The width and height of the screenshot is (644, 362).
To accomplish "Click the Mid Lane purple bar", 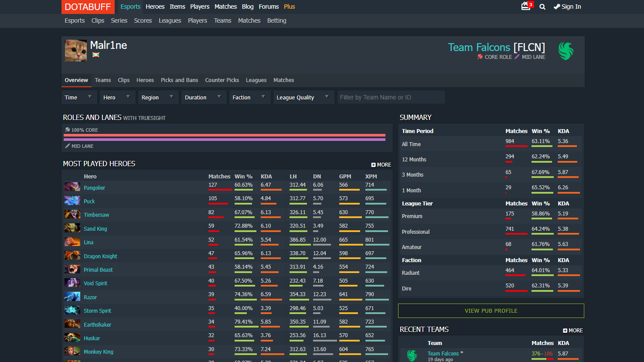I will [x=225, y=140].
